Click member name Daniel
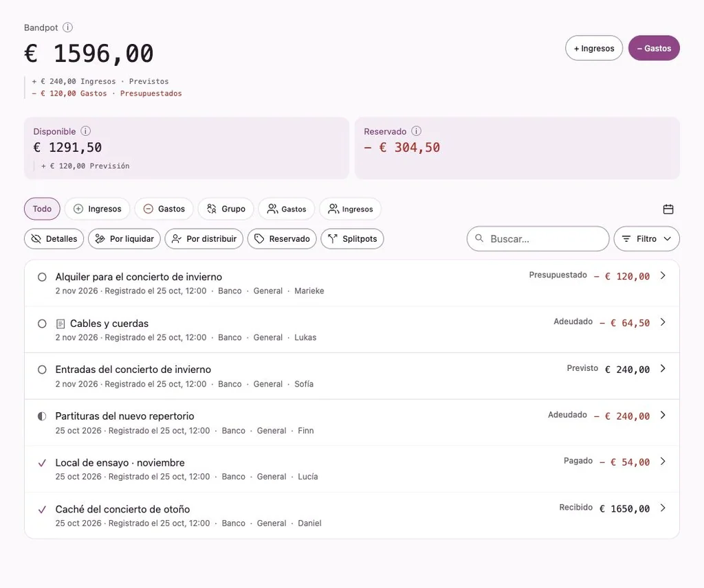704x588 pixels. [309, 523]
